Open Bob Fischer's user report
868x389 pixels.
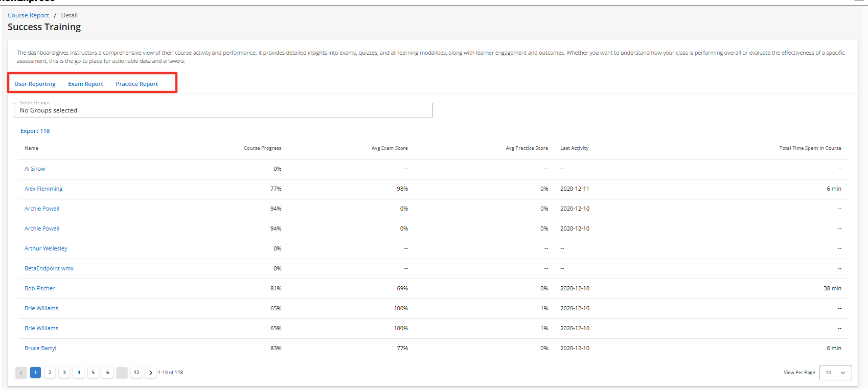[x=39, y=288]
